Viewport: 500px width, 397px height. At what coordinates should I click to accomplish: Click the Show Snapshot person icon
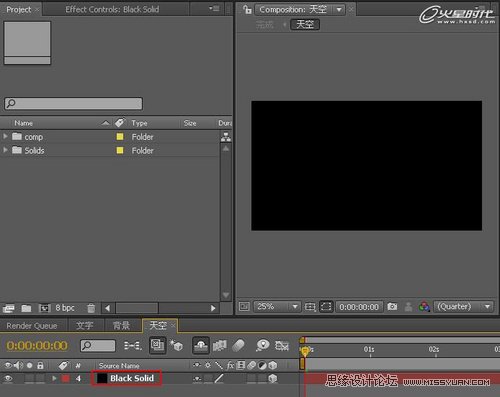click(408, 307)
